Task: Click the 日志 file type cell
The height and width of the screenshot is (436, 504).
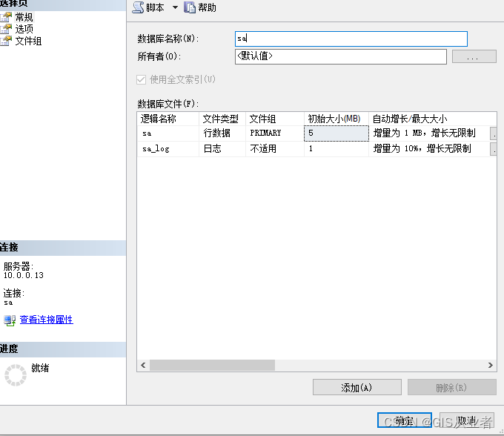Action: tap(222, 149)
